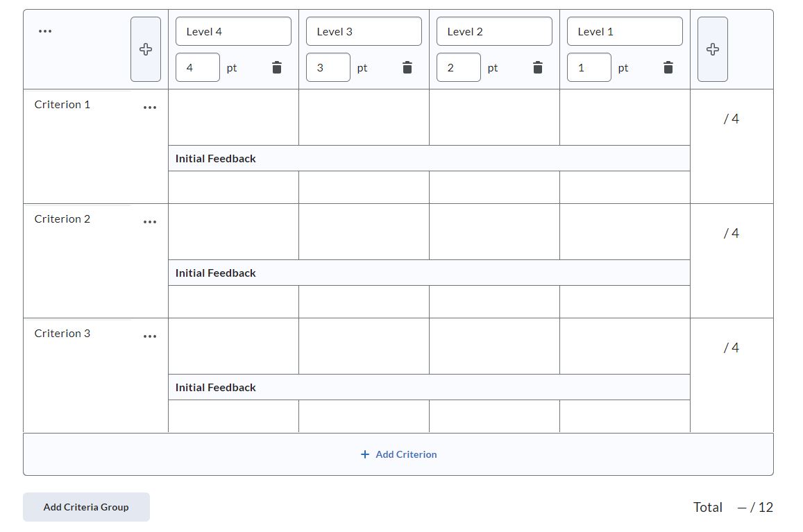Delete the Level 3 column

point(407,67)
